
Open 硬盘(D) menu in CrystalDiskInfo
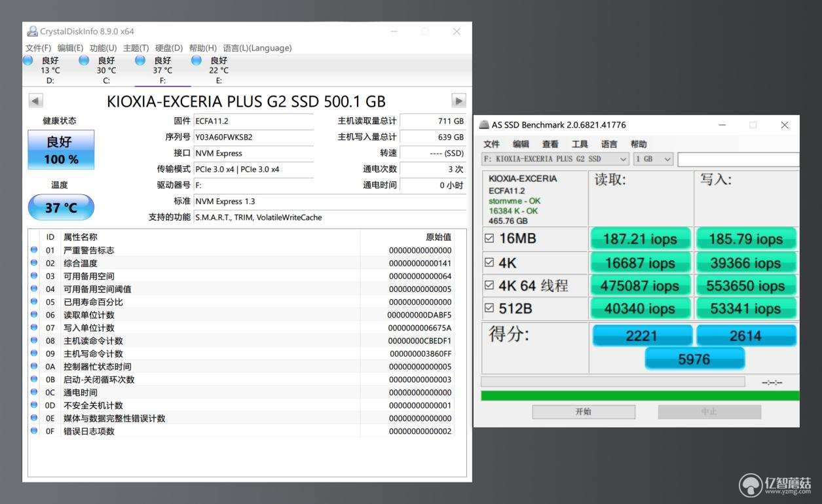pos(169,48)
